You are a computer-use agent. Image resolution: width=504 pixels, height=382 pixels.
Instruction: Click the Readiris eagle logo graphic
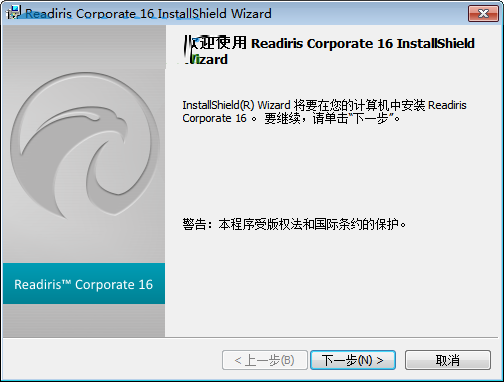click(84, 146)
